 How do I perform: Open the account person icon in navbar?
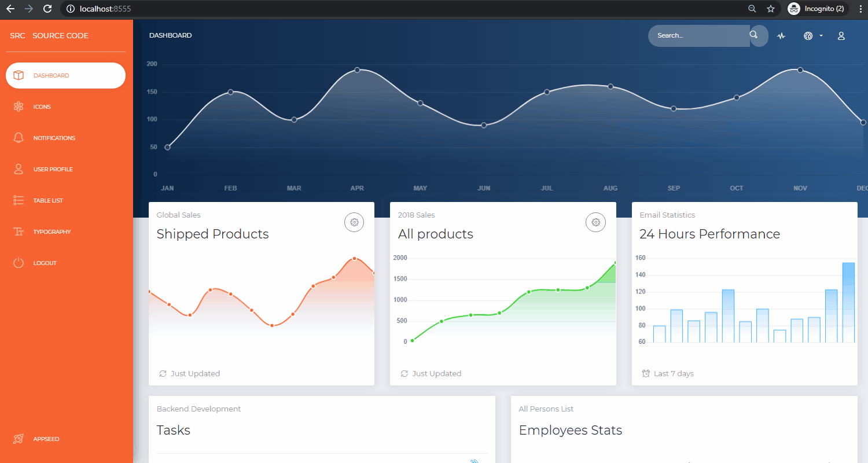841,35
